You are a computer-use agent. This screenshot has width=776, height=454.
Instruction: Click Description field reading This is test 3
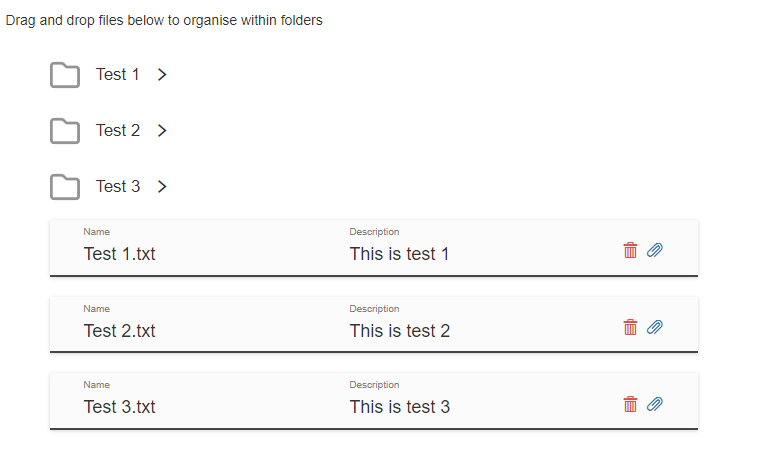[x=399, y=407]
